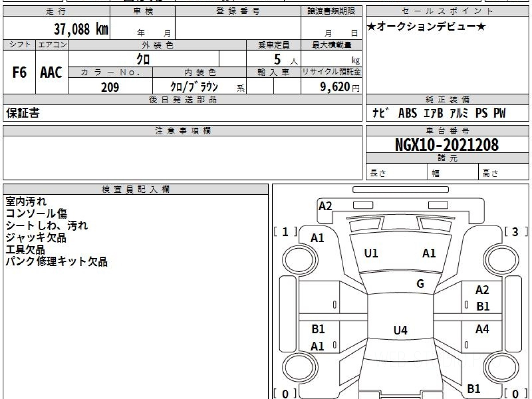
Task: Select the color number 209
Action: pyautogui.click(x=110, y=87)
